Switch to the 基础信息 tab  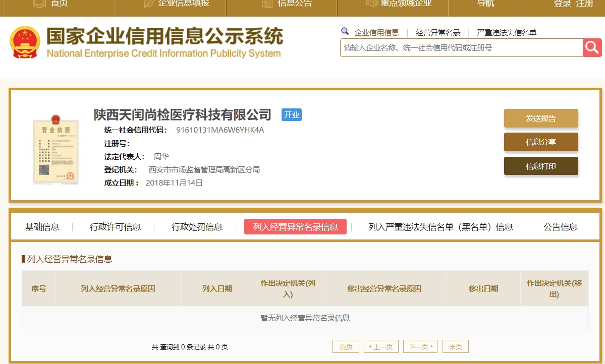pyautogui.click(x=42, y=227)
